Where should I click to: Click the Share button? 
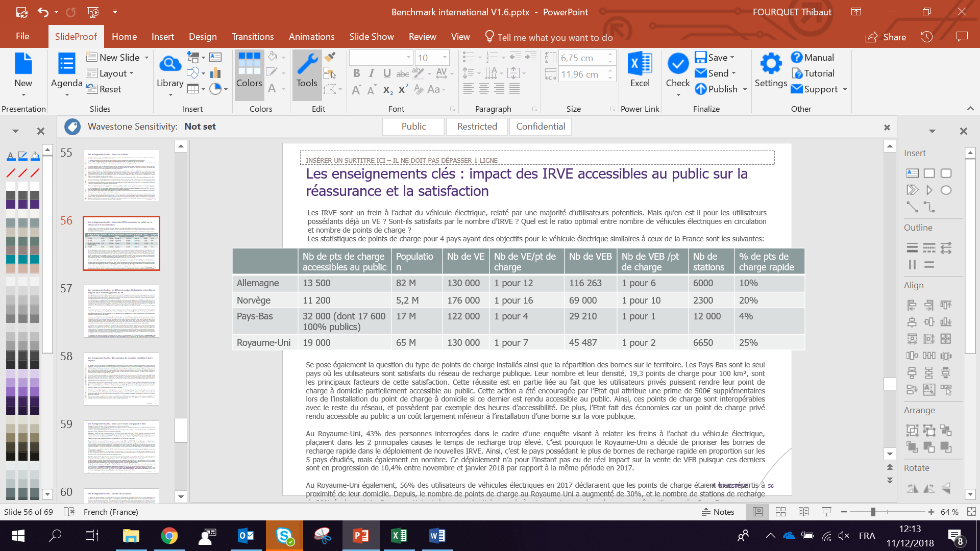click(886, 37)
